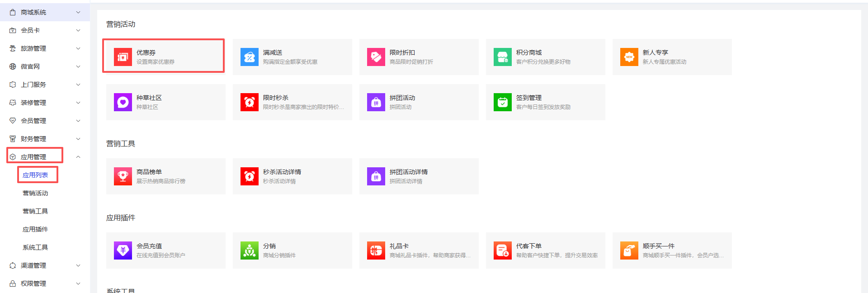
Task: Click the green 分销 distribution icon
Action: (x=249, y=250)
